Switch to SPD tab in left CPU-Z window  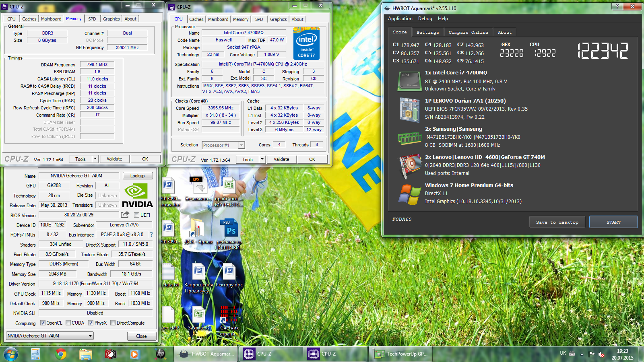92,19
